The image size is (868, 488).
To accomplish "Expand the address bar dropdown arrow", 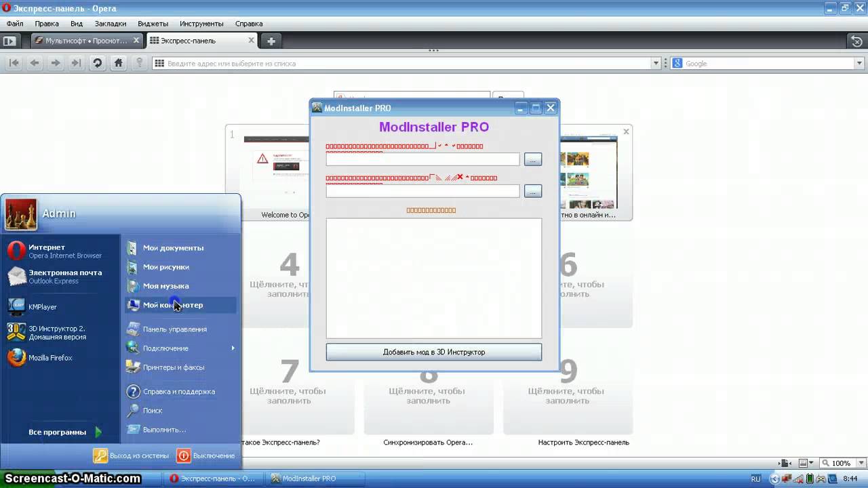I will (656, 63).
